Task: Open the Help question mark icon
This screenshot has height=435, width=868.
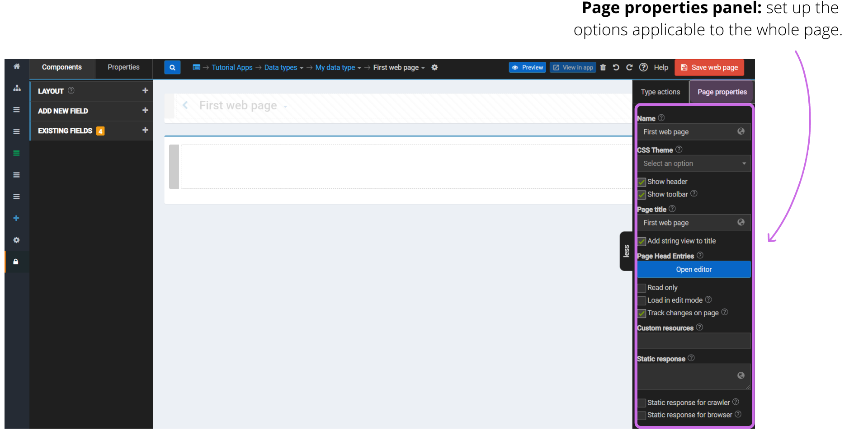Action: pyautogui.click(x=643, y=67)
